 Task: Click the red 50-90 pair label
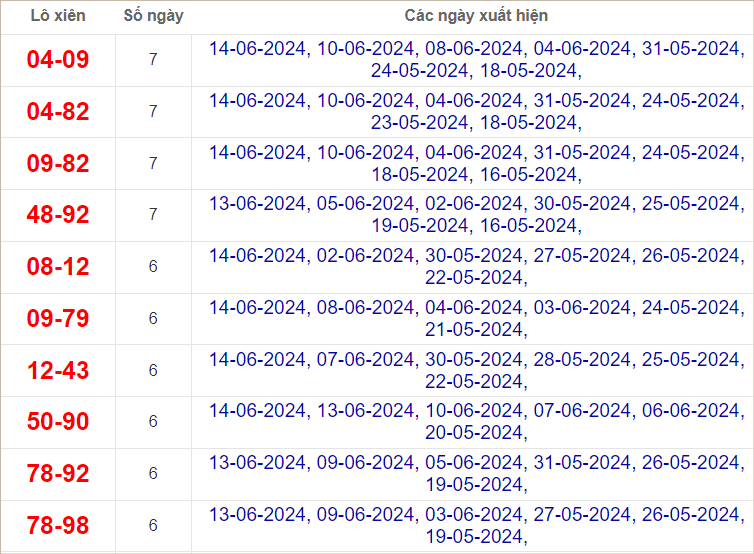coord(58,422)
